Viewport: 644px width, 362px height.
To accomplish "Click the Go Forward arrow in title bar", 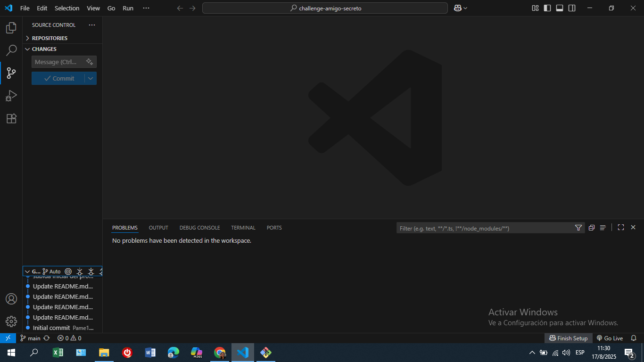I will [192, 8].
